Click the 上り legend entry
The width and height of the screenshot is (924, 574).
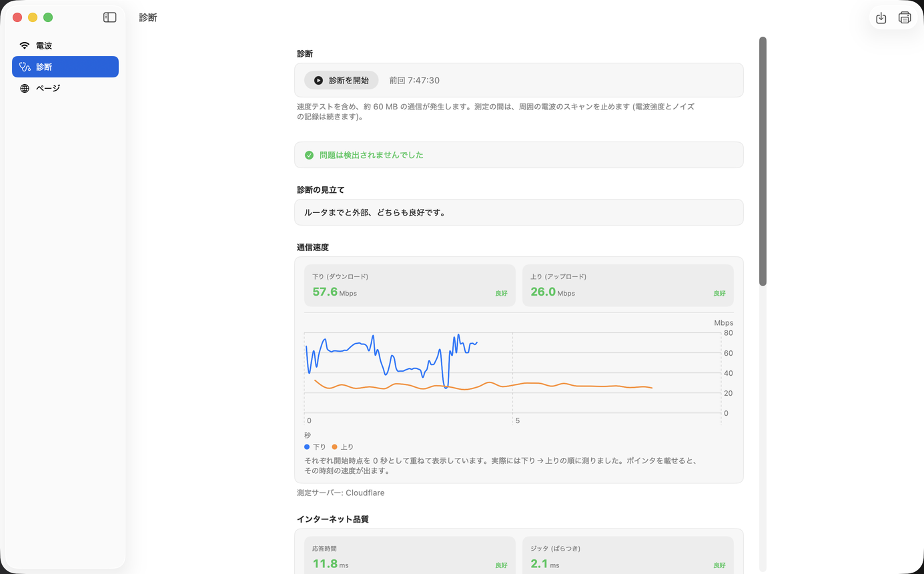pos(343,447)
